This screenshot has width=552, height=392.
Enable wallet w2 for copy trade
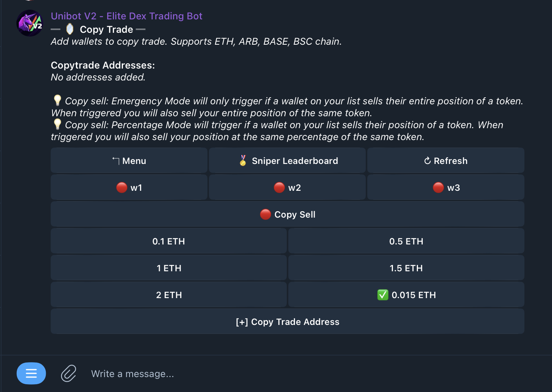pos(287,187)
